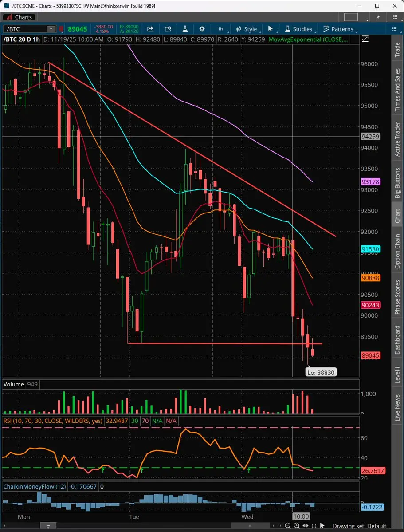Click the 93178 purple EMA price label
The image size is (404, 532).
370,182
